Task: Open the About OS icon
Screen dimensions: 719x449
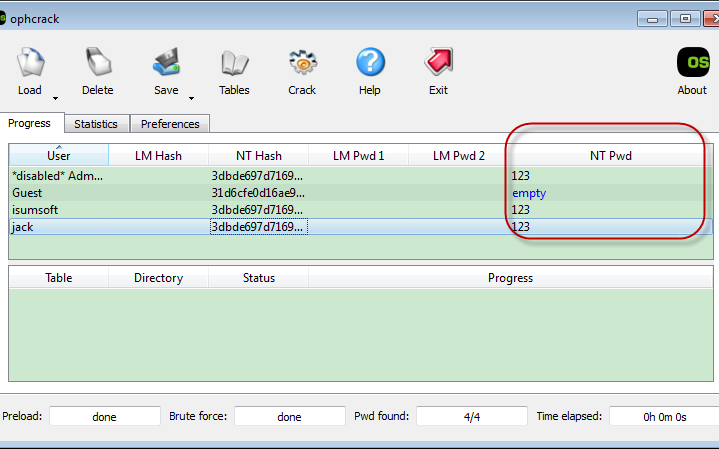Action: (x=692, y=64)
